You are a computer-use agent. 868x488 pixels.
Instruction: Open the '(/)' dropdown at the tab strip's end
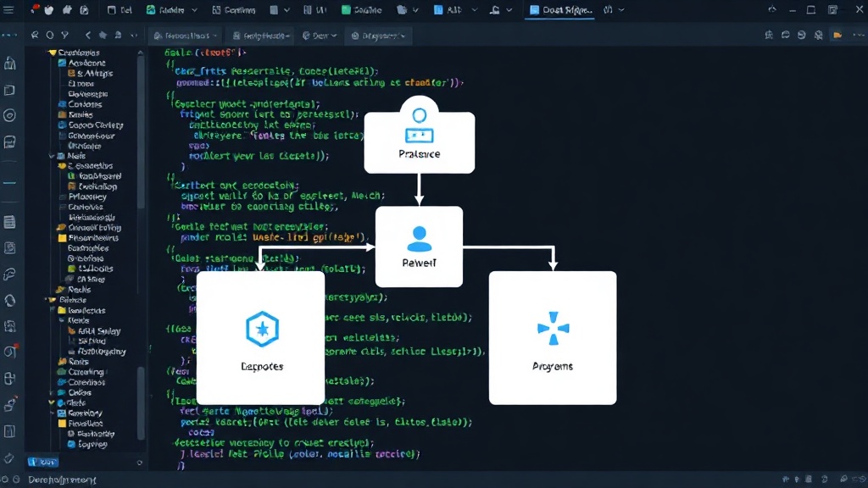tap(615, 10)
